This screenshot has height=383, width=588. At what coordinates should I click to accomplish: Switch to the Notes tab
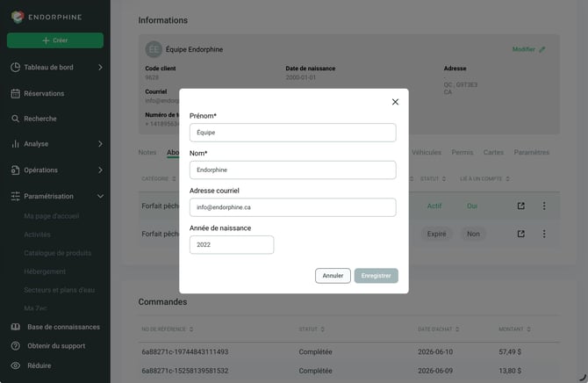[147, 152]
